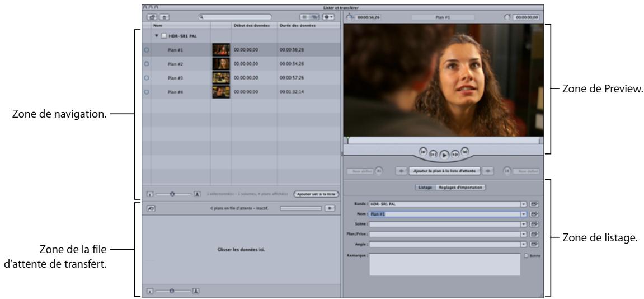The height and width of the screenshot is (299, 644).
Task: Open the Bande field dropdown arrow
Action: coord(523,204)
